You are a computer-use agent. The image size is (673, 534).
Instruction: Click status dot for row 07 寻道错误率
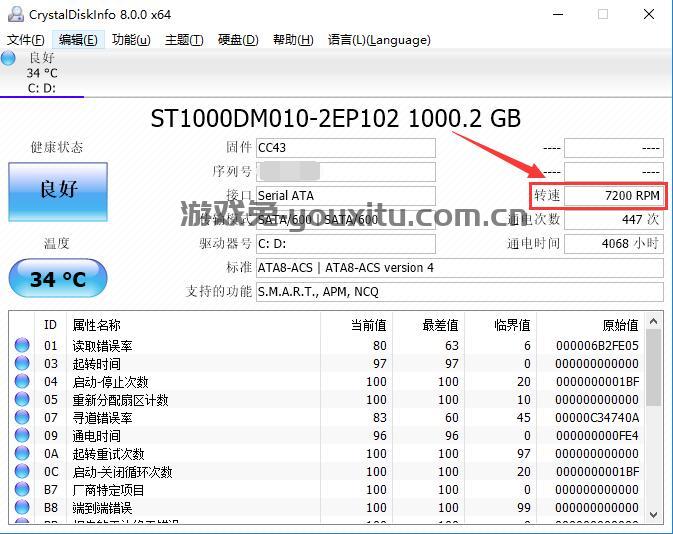tap(22, 417)
